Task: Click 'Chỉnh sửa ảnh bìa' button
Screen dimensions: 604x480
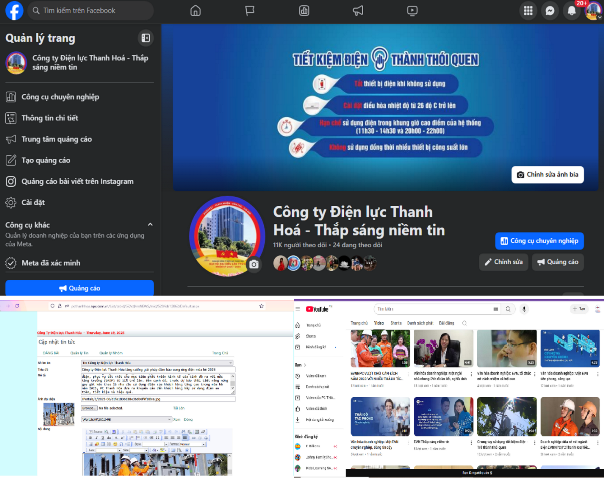Action: (547, 175)
